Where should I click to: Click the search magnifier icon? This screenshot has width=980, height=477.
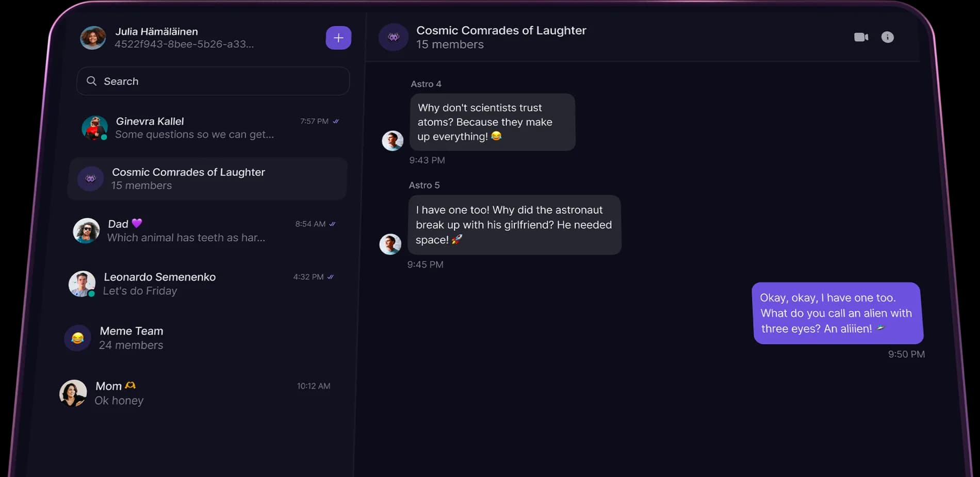[x=92, y=81]
